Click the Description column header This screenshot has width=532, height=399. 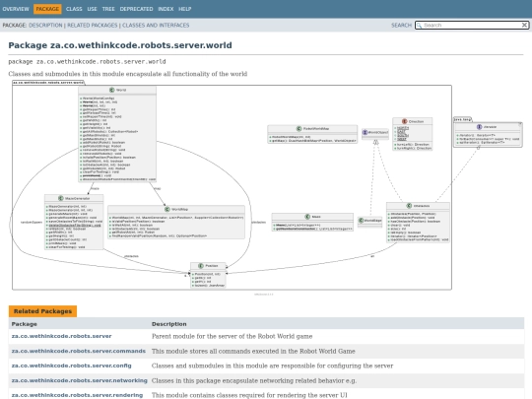click(x=169, y=324)
